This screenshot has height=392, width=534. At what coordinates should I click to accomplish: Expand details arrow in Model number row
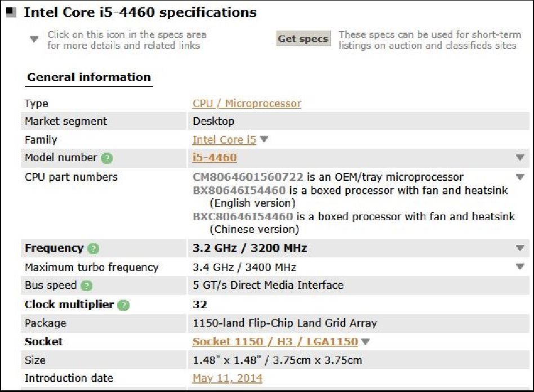520,157
